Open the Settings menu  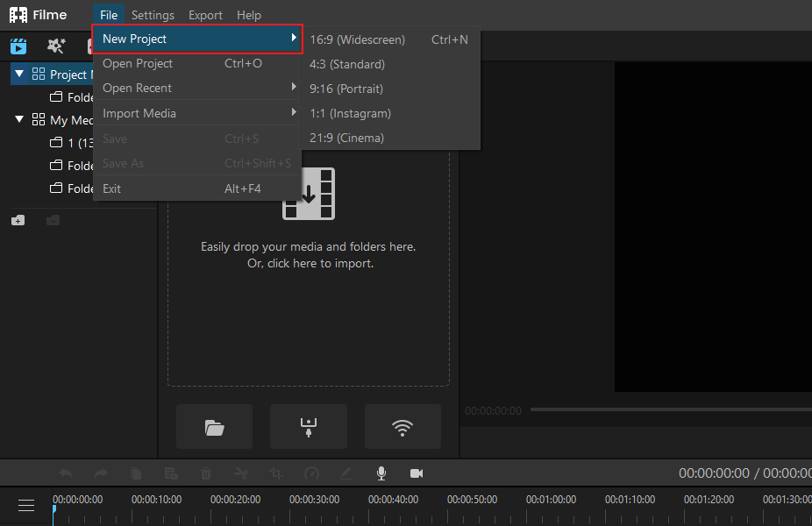(153, 15)
